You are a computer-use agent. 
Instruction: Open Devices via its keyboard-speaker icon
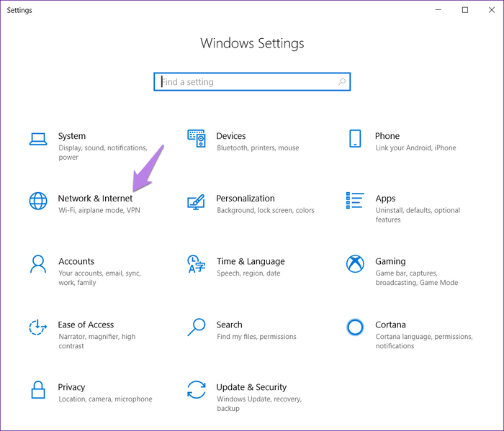point(197,138)
